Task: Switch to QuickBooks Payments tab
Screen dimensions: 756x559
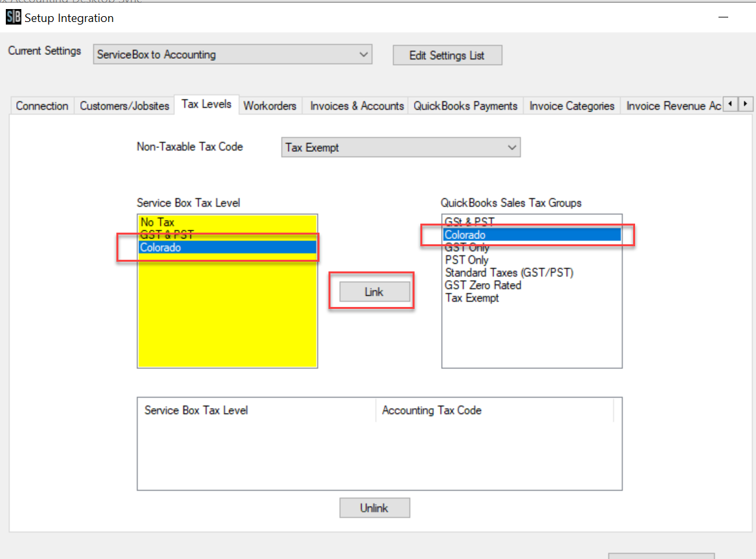Action: (465, 106)
